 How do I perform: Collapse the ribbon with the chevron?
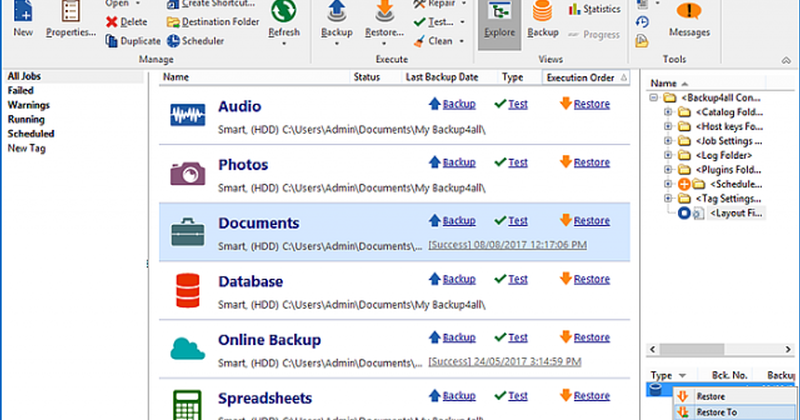point(786,60)
